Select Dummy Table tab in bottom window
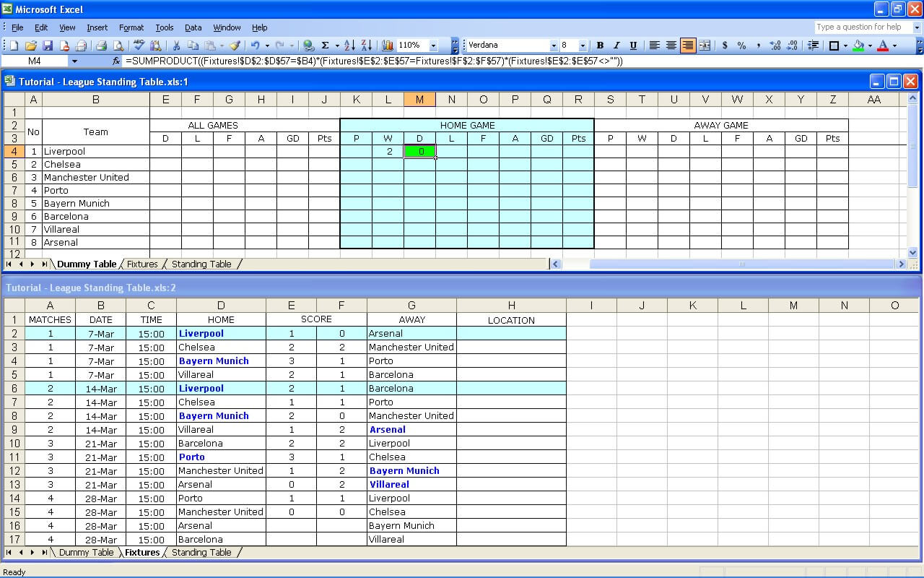The height and width of the screenshot is (578, 924). click(x=86, y=553)
